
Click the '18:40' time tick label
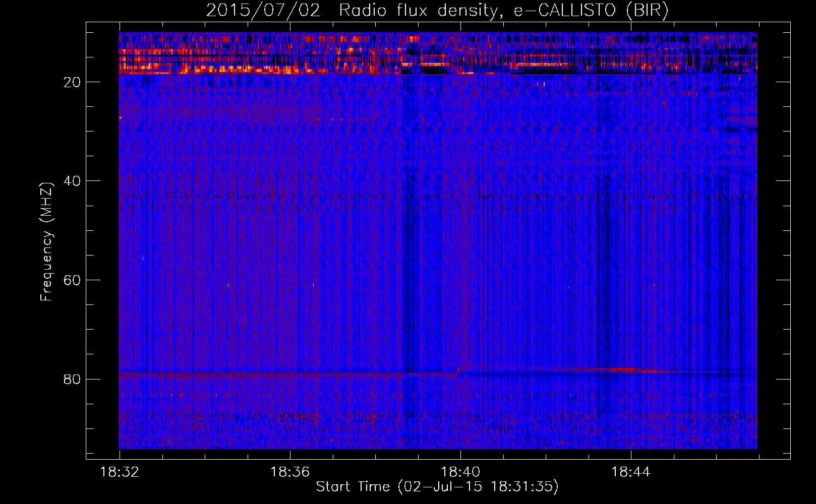460,472
